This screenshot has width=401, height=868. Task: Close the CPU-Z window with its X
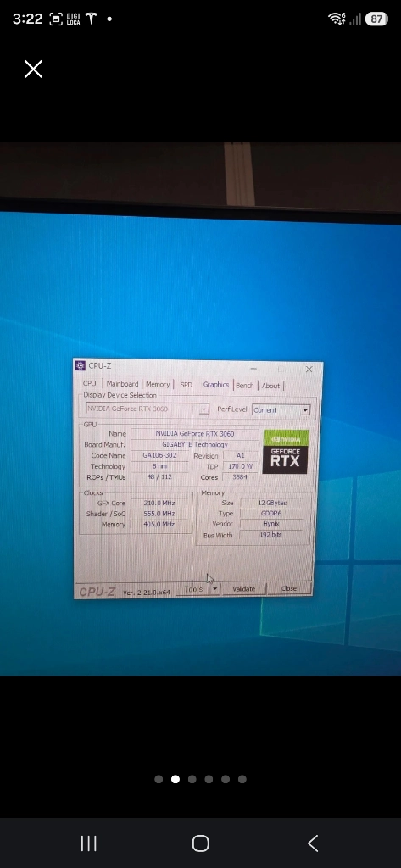(x=309, y=370)
